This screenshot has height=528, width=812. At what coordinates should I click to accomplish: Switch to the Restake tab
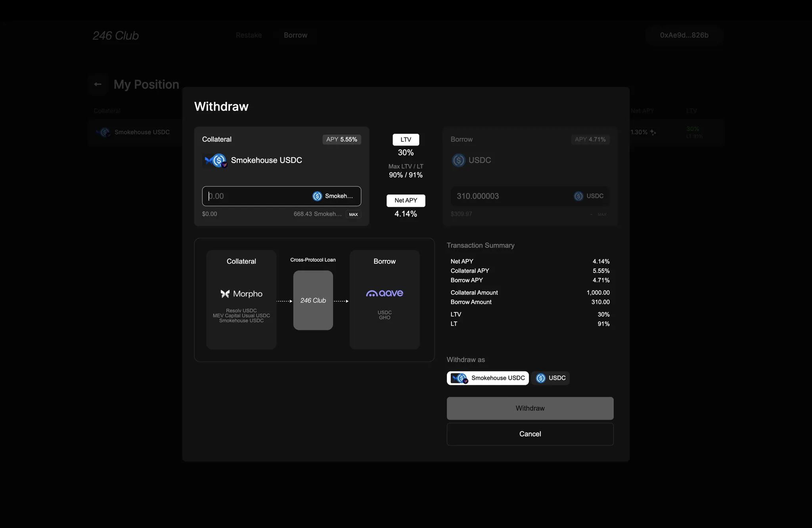coord(249,35)
